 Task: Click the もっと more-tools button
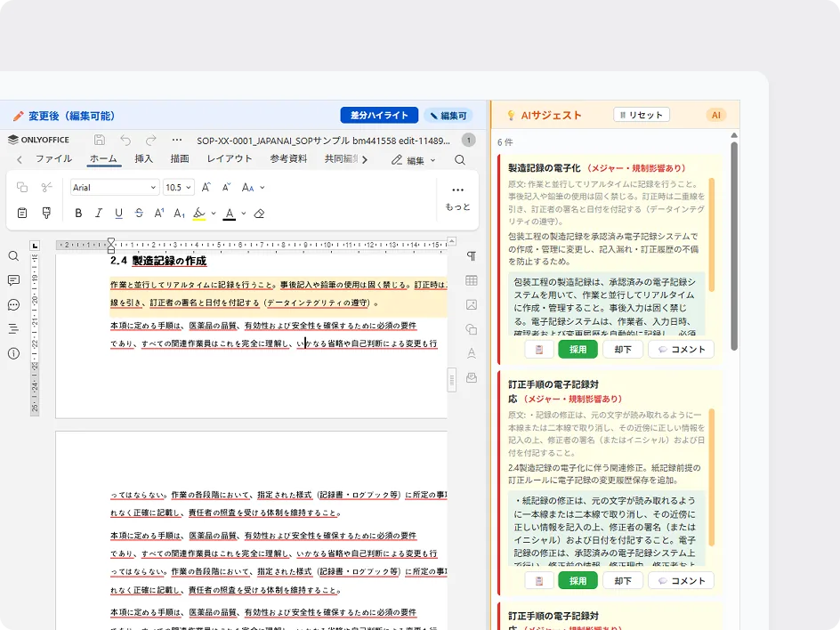coord(457,198)
